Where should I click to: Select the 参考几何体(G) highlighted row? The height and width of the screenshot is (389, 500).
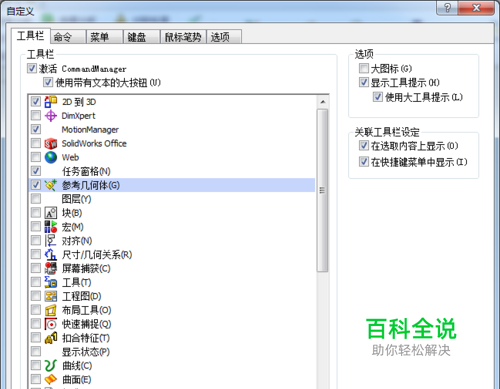coord(172,185)
